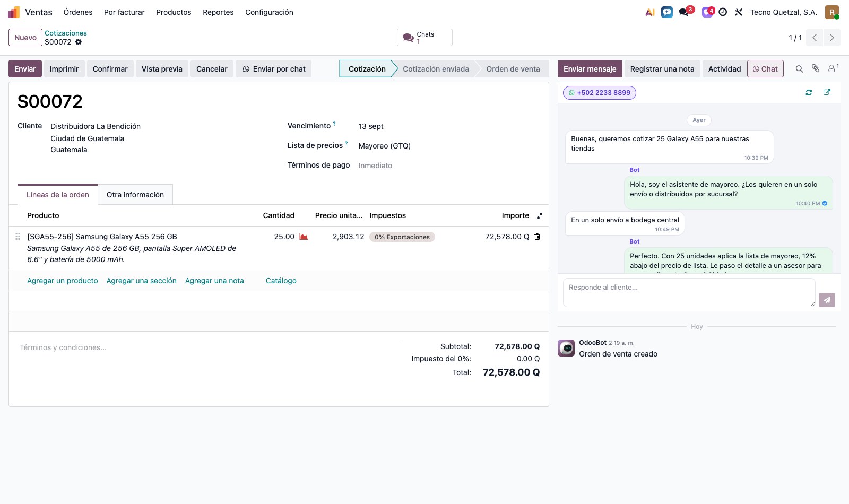849x504 pixels.
Task: Open the gear actions menu beside S00072
Action: click(x=79, y=42)
